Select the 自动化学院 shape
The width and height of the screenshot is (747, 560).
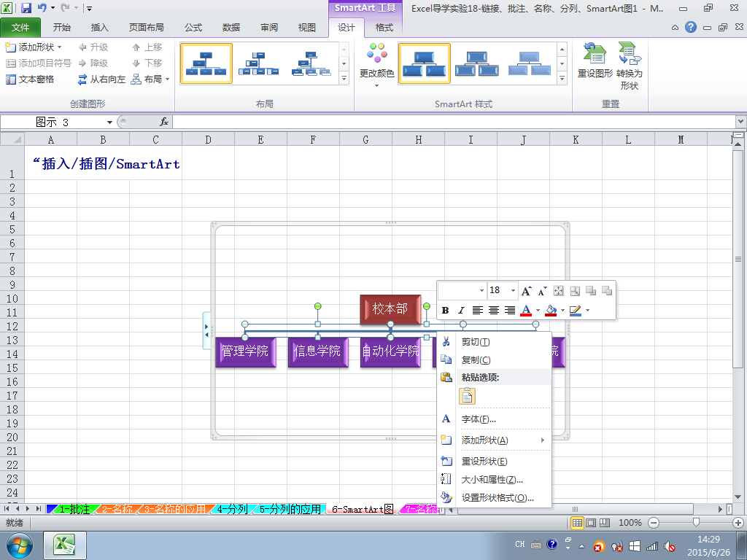(x=391, y=351)
